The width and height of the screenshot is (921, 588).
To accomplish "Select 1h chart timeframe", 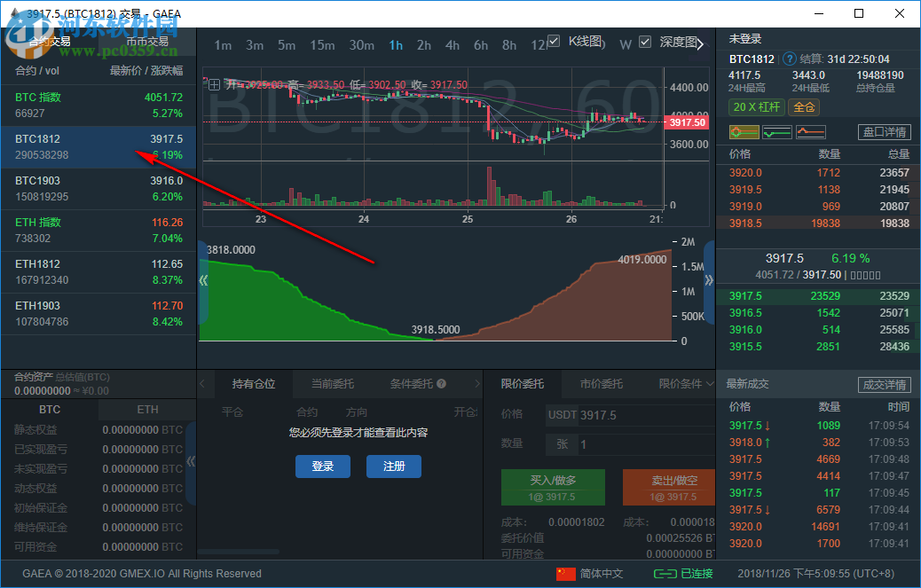I will pyautogui.click(x=396, y=45).
